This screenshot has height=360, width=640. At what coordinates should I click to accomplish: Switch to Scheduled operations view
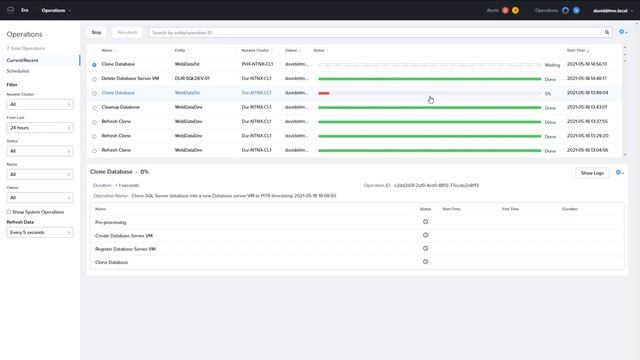[x=18, y=71]
